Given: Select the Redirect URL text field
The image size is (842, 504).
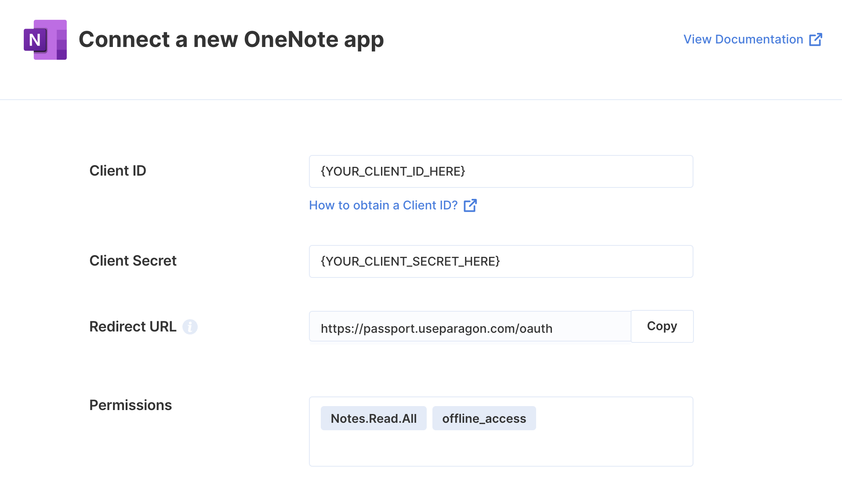Looking at the screenshot, I should 470,326.
